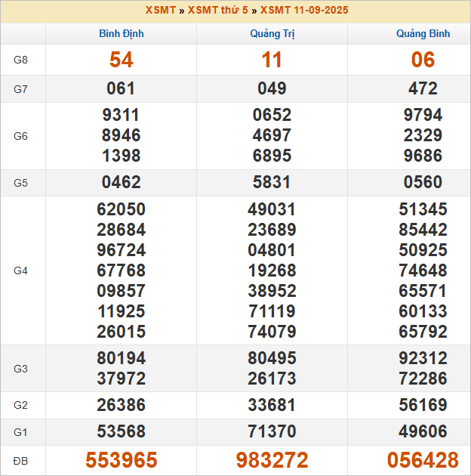Open the Quảng Bình province link
Screen dimensions: 471x476
click(x=423, y=34)
